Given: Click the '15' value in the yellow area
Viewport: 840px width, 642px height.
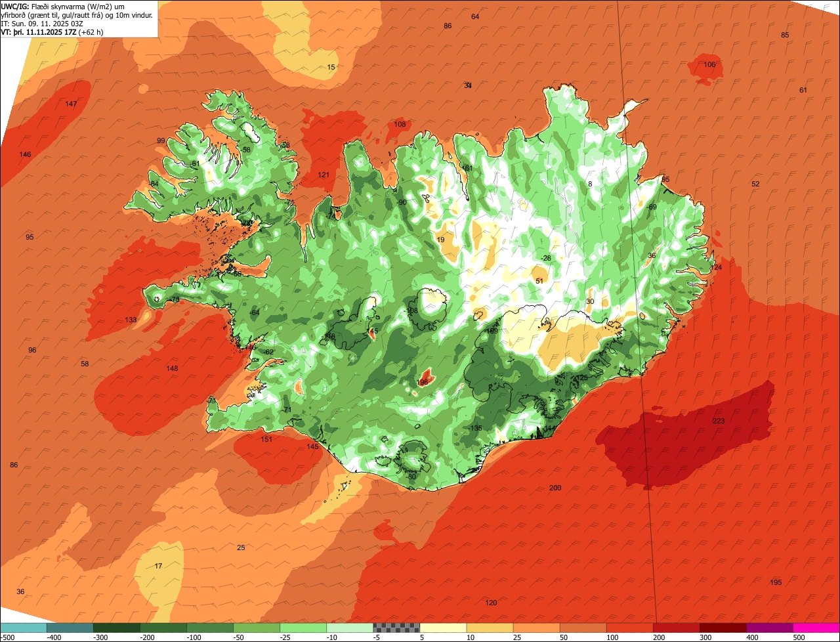Looking at the screenshot, I should [x=331, y=67].
